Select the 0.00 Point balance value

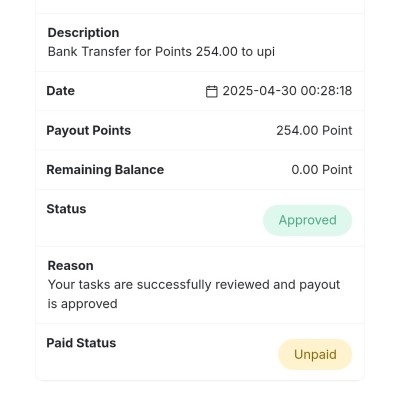point(322,170)
